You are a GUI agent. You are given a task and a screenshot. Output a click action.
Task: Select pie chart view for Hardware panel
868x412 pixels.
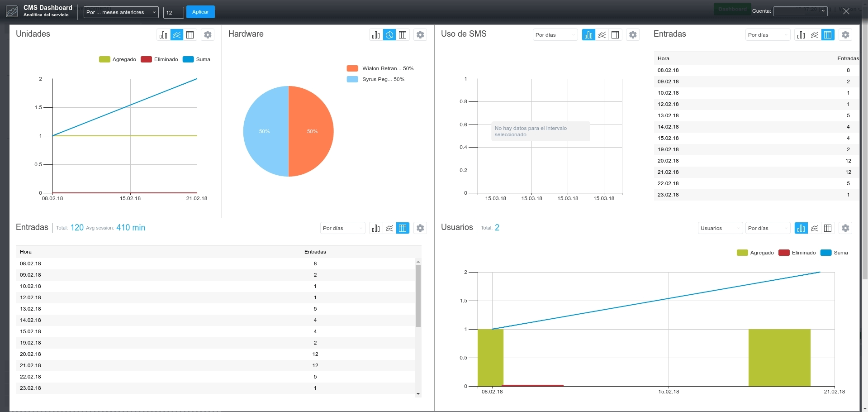tap(389, 34)
